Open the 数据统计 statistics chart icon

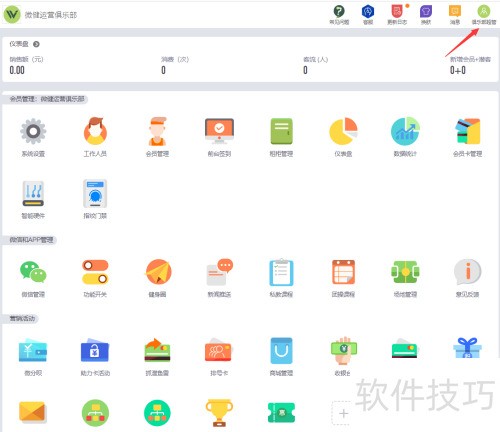click(x=405, y=131)
